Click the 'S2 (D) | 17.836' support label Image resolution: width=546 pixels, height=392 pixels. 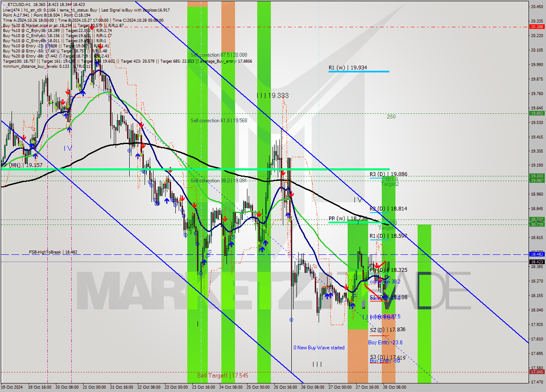pyautogui.click(x=387, y=330)
